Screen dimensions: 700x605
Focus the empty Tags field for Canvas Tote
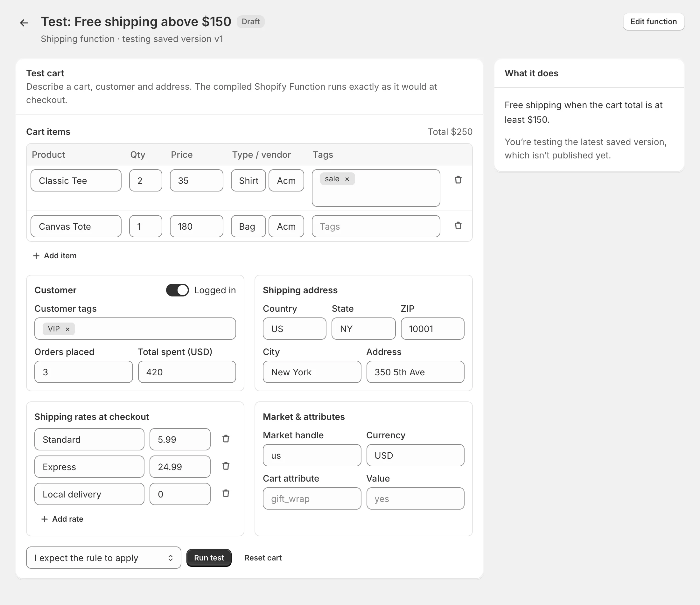pyautogui.click(x=376, y=226)
